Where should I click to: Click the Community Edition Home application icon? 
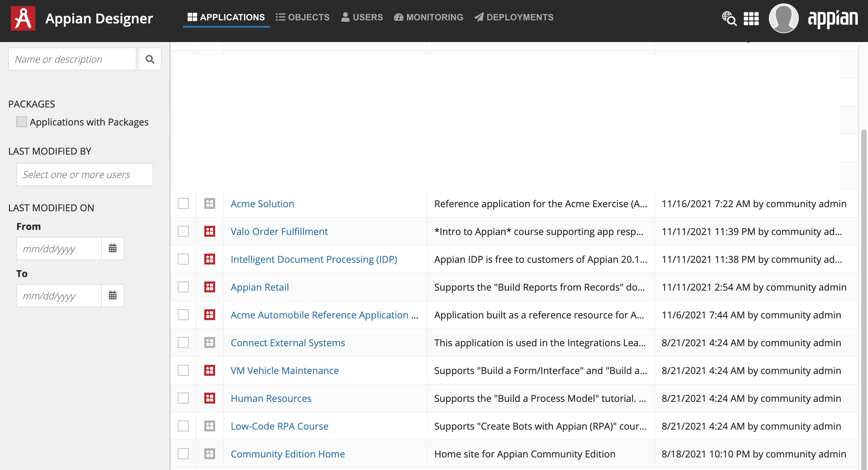click(210, 454)
